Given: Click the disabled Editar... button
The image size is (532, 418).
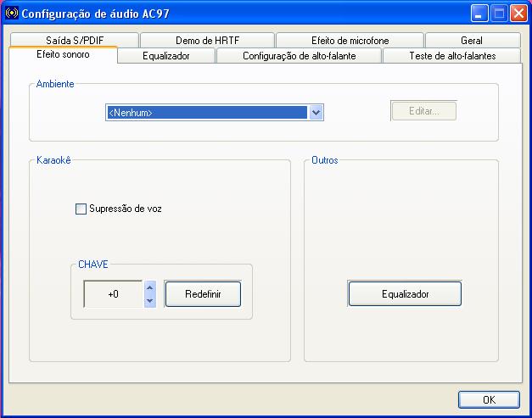Looking at the screenshot, I should [423, 111].
